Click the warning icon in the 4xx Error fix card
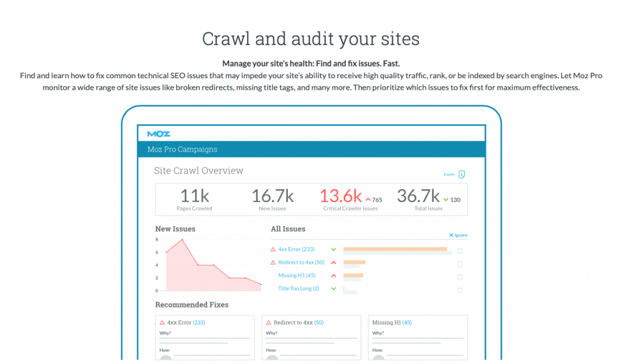This screenshot has width=631, height=364. coord(162,322)
